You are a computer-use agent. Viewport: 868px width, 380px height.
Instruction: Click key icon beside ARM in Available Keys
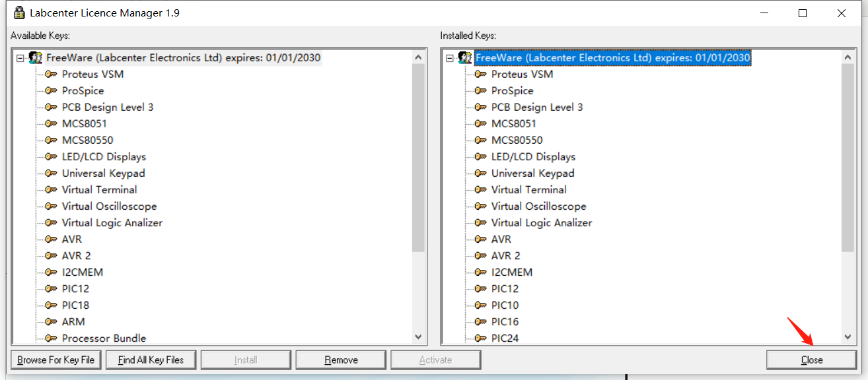51,321
